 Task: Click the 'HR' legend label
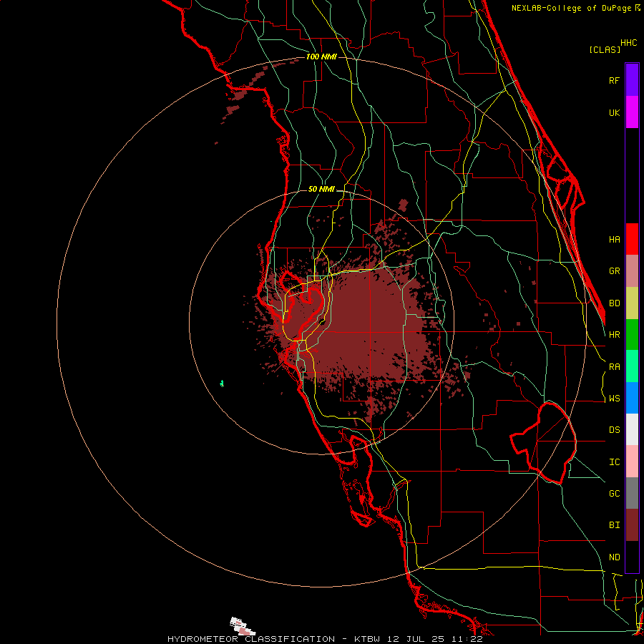pyautogui.click(x=615, y=335)
